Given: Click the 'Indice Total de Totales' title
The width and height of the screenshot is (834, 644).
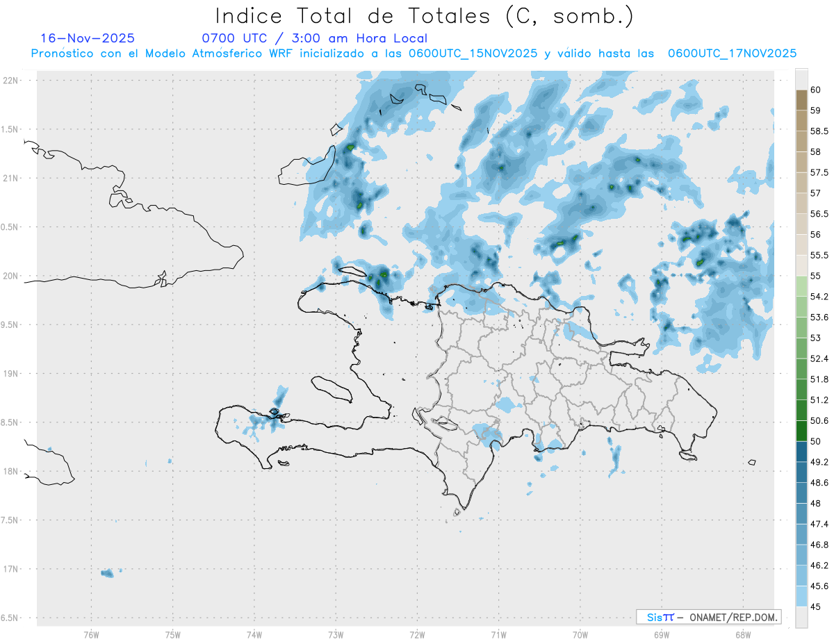Looking at the screenshot, I should pyautogui.click(x=425, y=16).
